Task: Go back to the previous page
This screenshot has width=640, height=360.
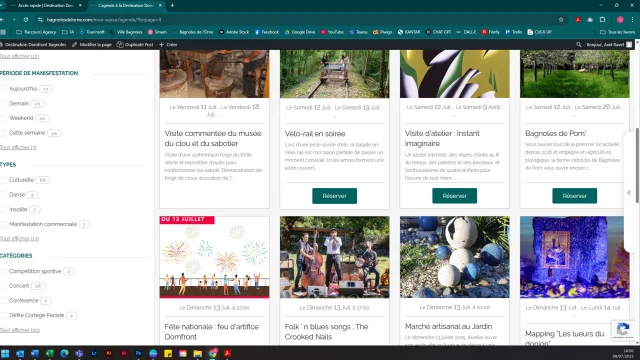Action: click(2, 20)
